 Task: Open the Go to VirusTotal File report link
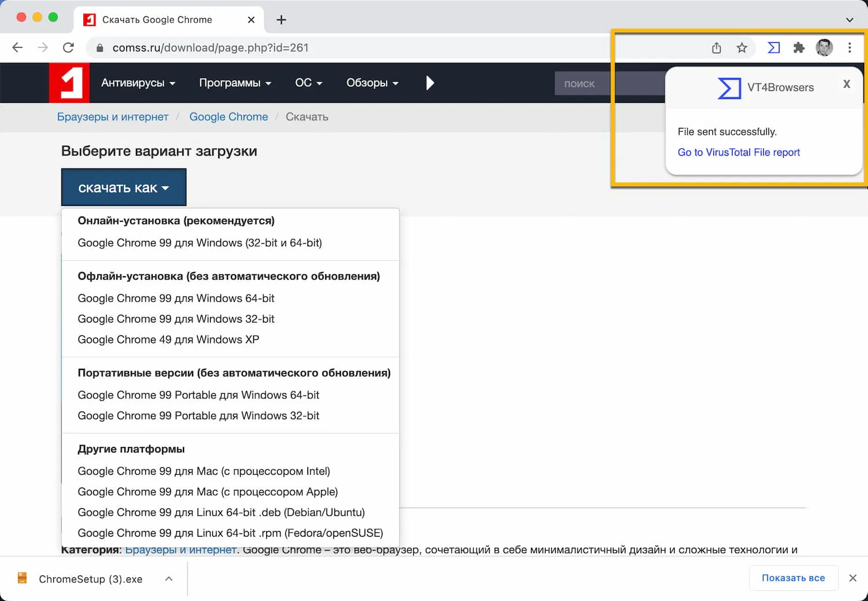click(738, 152)
